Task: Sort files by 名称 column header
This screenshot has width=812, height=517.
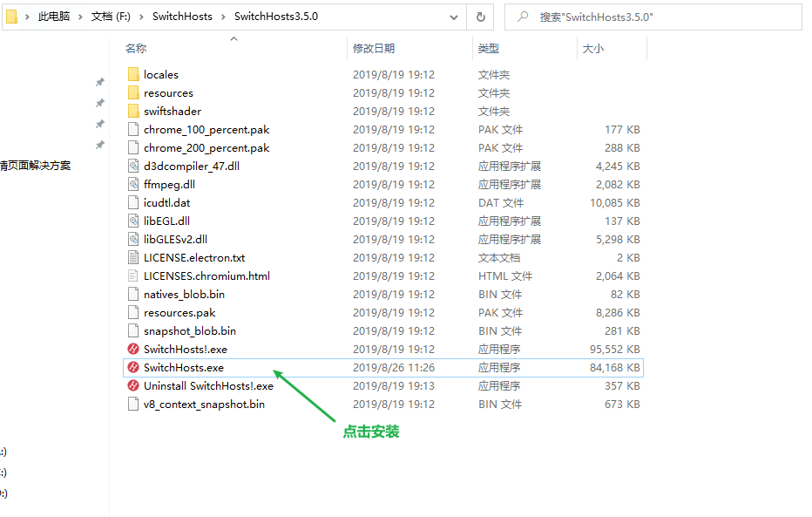Action: [136, 48]
